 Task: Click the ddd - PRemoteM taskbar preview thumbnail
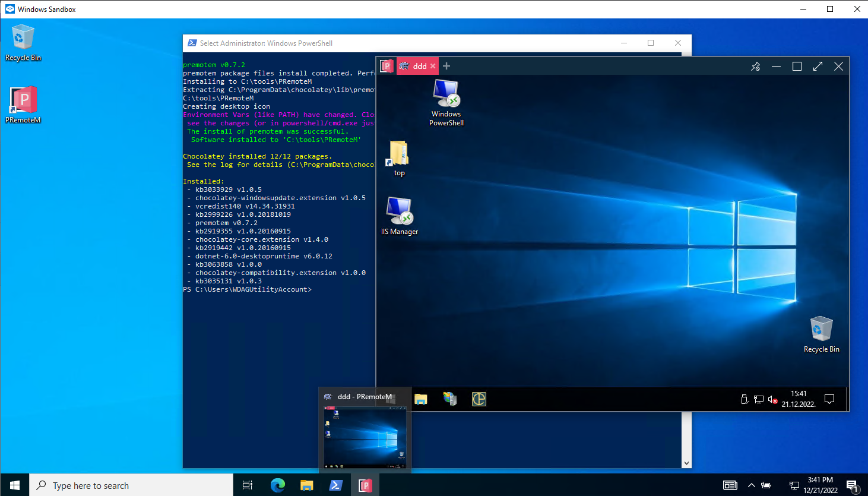click(x=365, y=438)
